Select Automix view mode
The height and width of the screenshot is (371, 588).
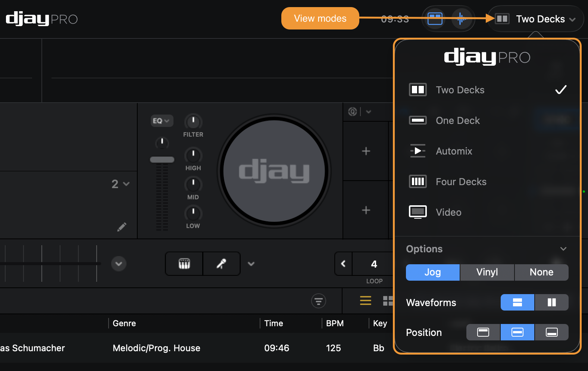coord(487,151)
